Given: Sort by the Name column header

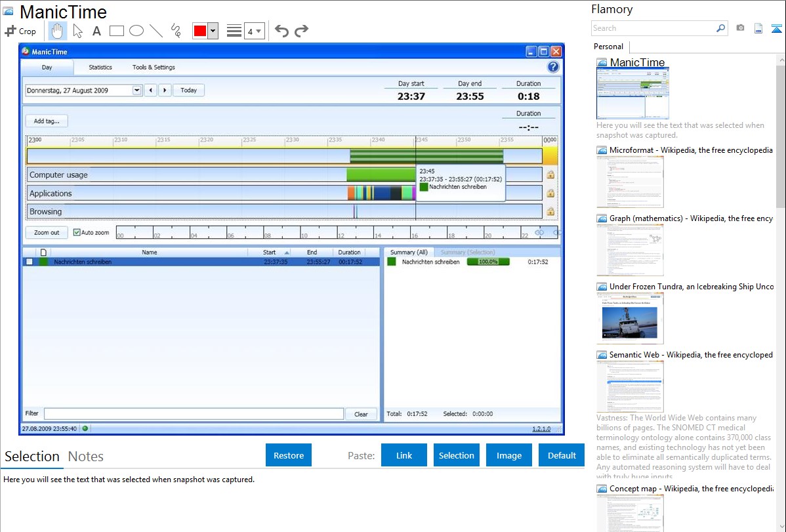Looking at the screenshot, I should coord(150,252).
